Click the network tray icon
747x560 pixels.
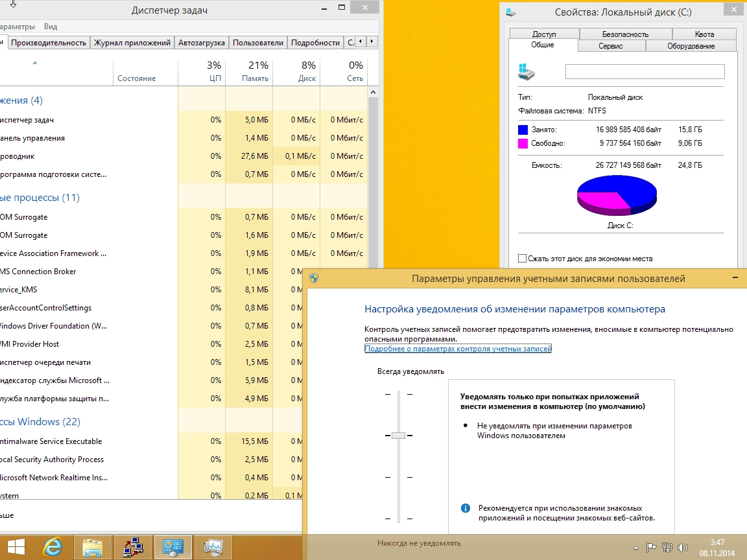[667, 548]
